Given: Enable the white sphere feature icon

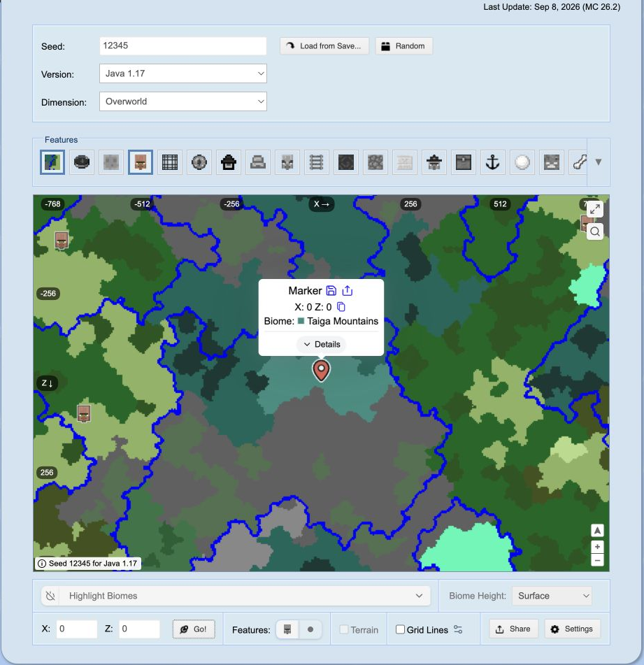Looking at the screenshot, I should [x=522, y=162].
